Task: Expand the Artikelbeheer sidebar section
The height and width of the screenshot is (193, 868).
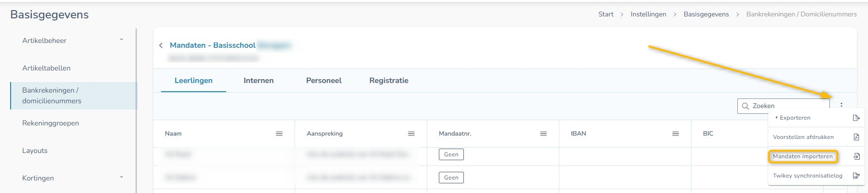Action: (122, 40)
